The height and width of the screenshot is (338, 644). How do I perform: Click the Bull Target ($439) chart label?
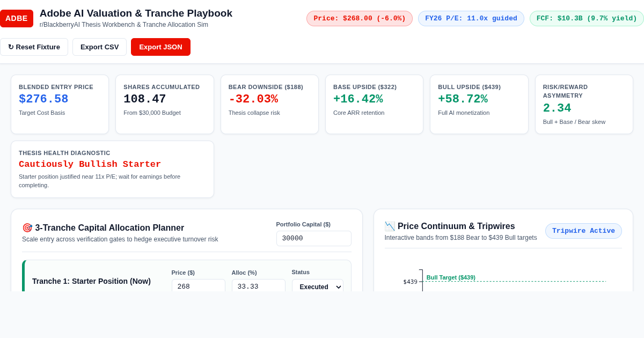click(451, 277)
